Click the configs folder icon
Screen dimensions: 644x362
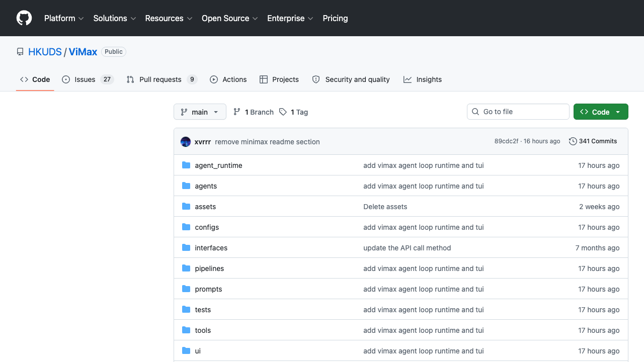pos(186,227)
